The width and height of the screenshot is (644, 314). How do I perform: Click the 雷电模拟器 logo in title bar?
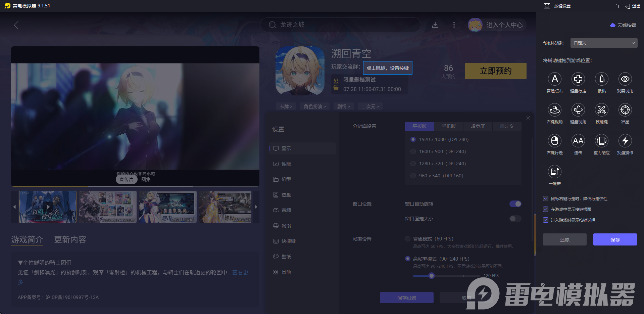pos(7,6)
